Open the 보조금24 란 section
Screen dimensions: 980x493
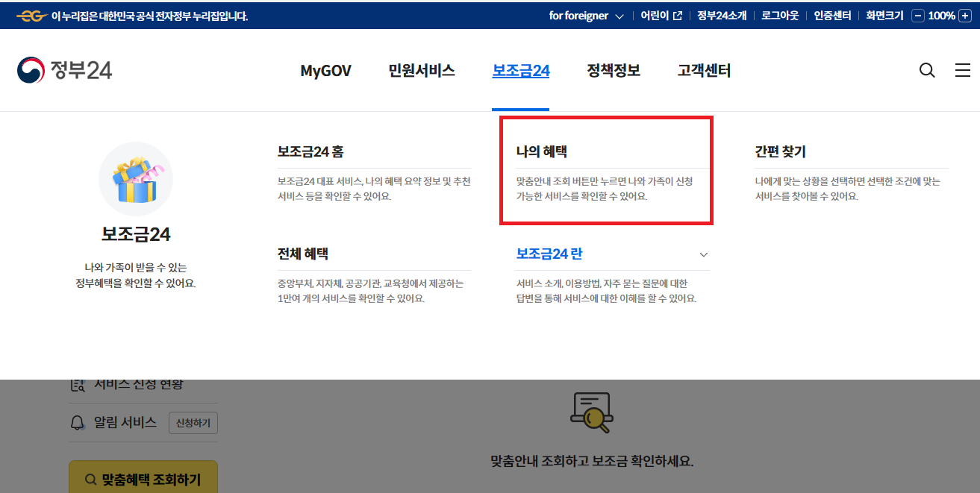tap(549, 254)
